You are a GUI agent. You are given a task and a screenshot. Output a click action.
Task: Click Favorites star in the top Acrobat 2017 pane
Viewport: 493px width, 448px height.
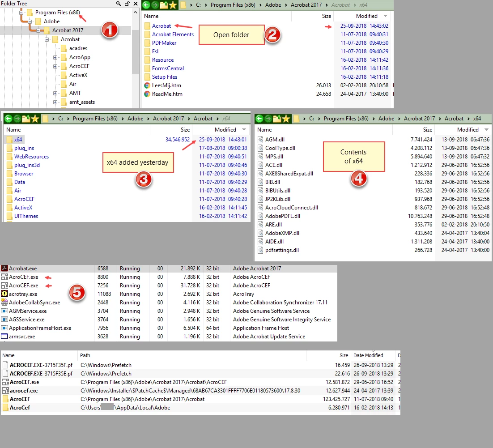173,5
